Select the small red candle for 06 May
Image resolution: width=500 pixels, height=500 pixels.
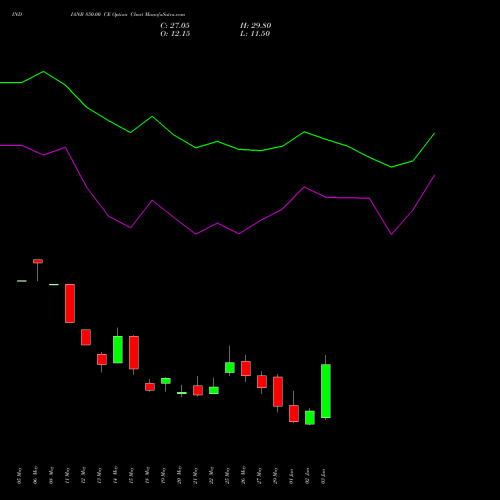[38, 261]
